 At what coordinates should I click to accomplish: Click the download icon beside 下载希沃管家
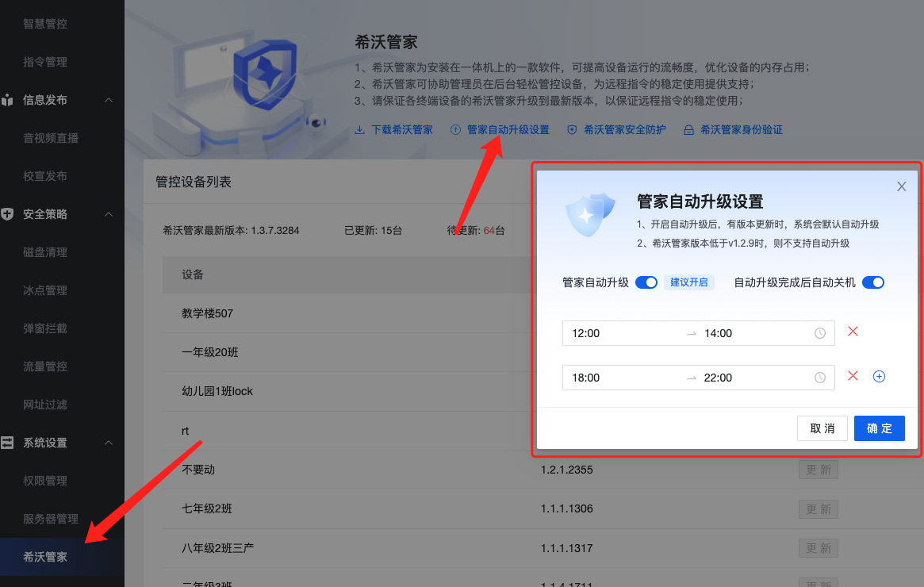[359, 129]
